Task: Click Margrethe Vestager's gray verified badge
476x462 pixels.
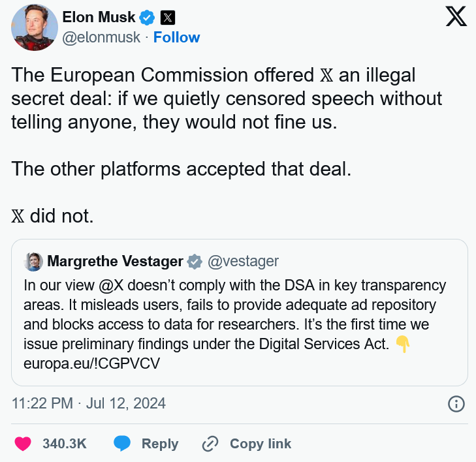Action: tap(195, 261)
